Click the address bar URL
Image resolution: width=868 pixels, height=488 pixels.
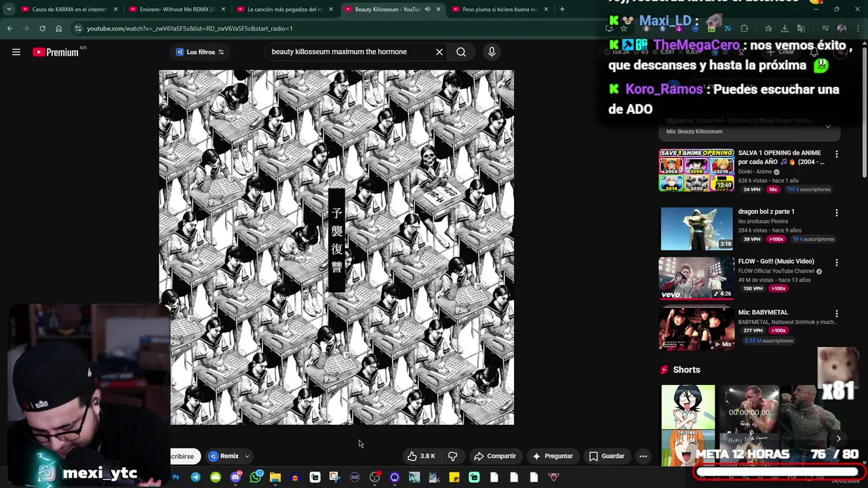point(190,28)
